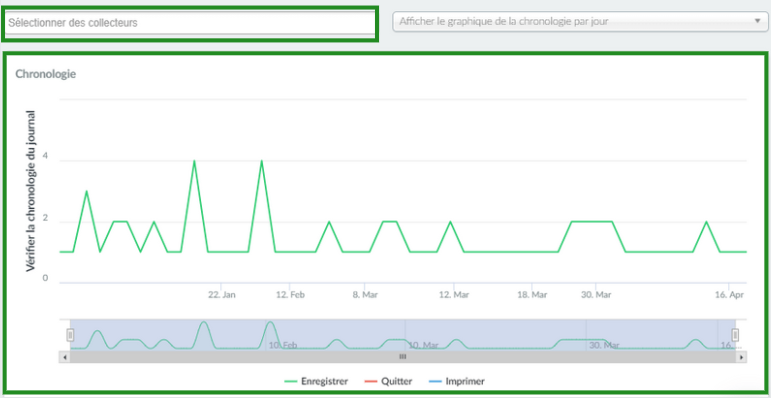
Task: Click the second peak at value 4
Action: coord(262,161)
